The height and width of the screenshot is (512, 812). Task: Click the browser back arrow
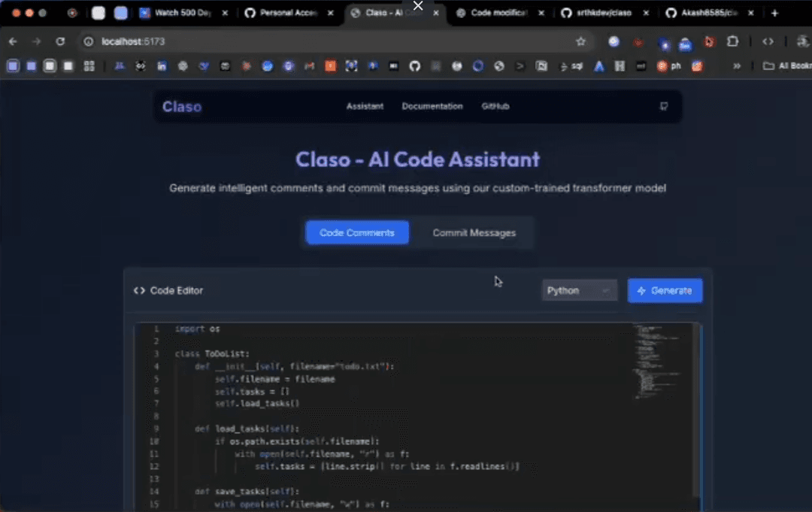13,41
